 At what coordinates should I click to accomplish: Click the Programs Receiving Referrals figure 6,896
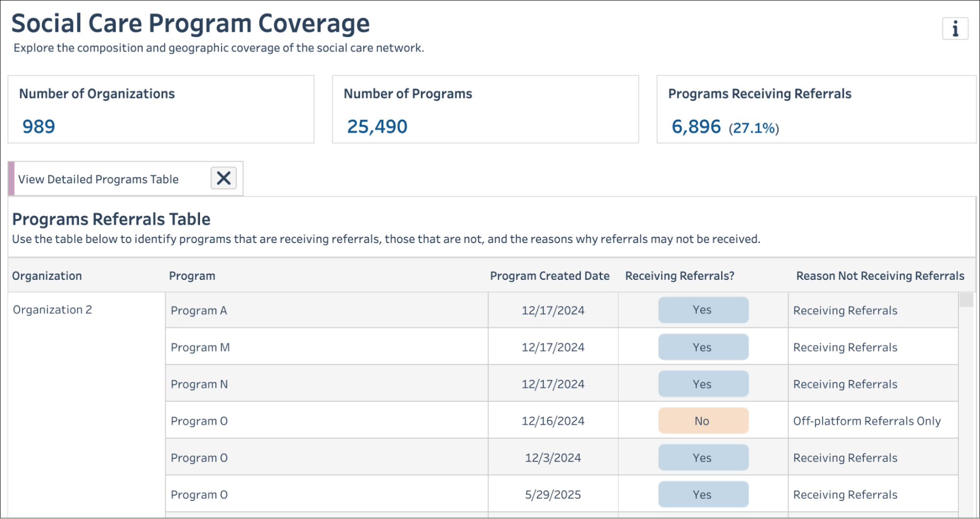(695, 126)
